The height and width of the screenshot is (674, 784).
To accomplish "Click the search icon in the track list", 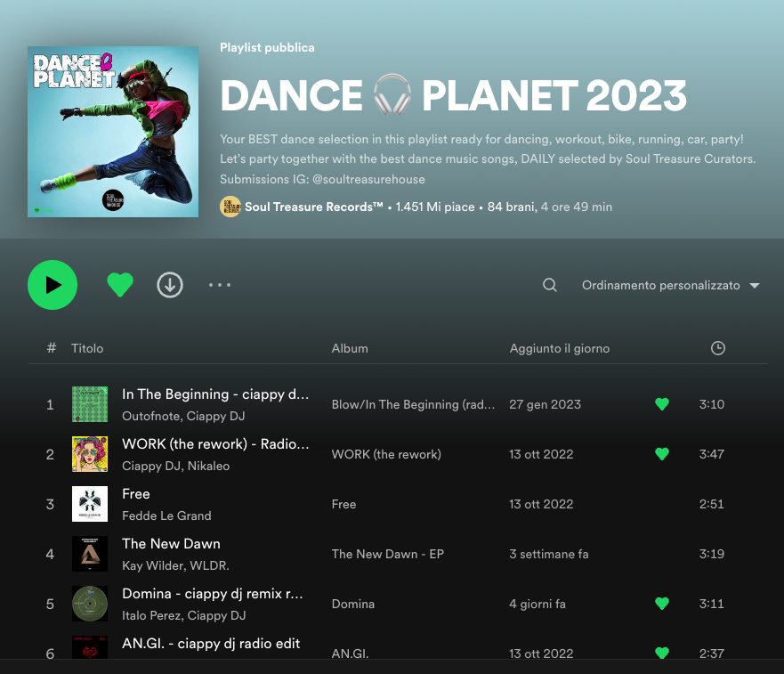I will pos(549,285).
